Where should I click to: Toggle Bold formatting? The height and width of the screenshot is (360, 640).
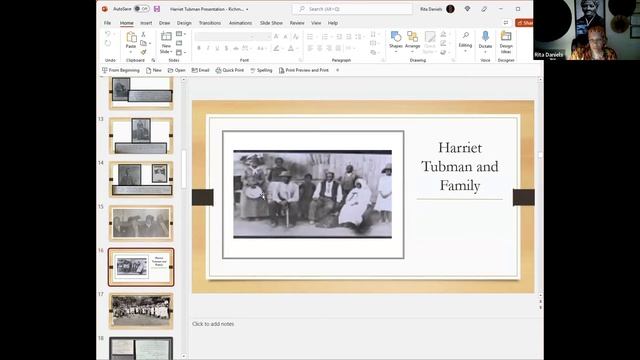[199, 48]
